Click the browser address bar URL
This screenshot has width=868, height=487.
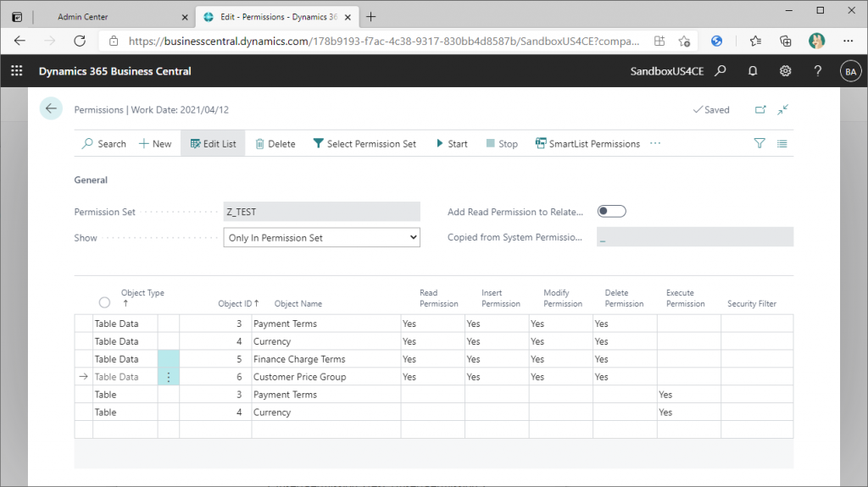tap(384, 41)
